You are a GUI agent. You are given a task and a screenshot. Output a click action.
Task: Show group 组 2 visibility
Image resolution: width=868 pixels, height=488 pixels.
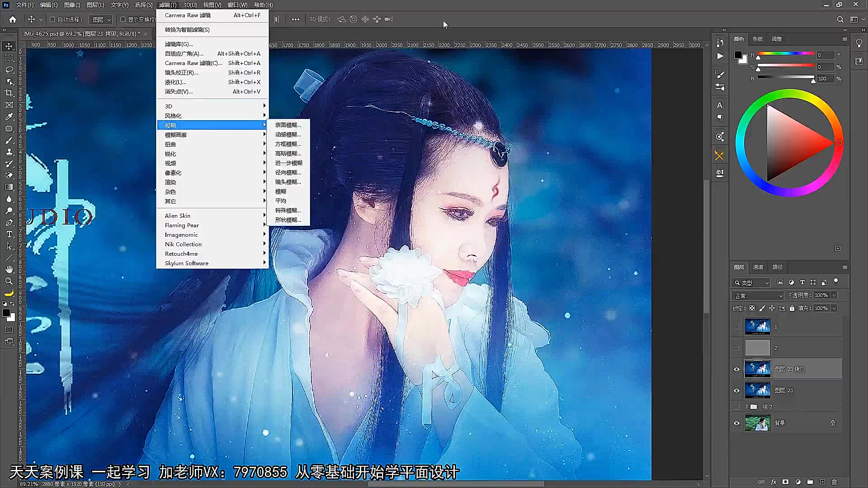[x=736, y=407]
